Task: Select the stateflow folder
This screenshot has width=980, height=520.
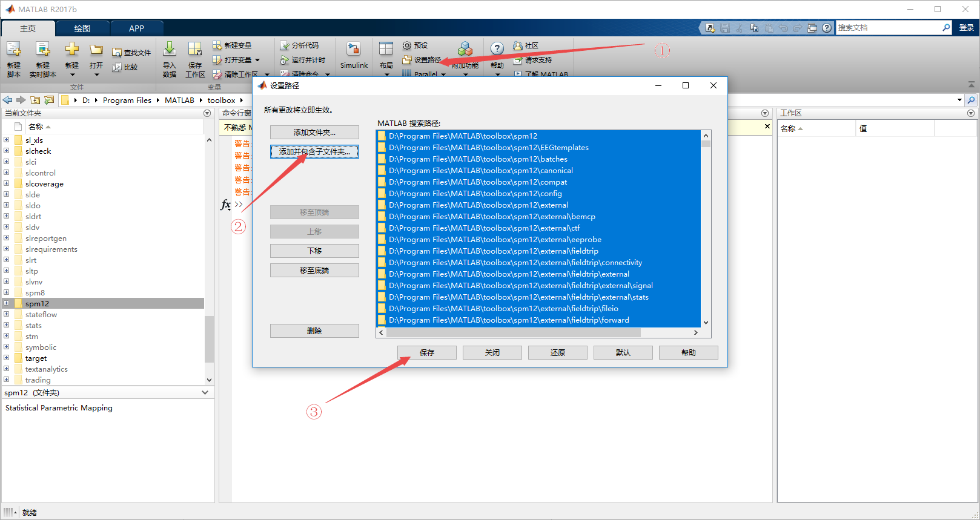Action: pyautogui.click(x=41, y=314)
